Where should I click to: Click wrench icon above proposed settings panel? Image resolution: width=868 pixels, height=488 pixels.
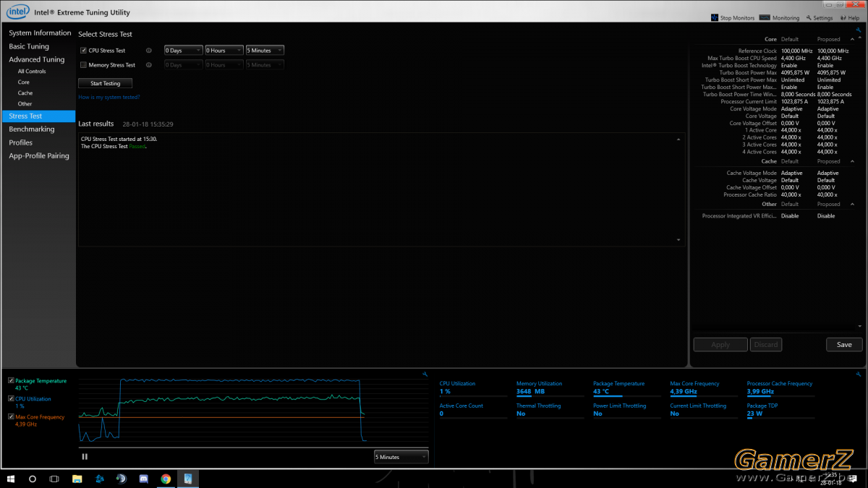(859, 30)
